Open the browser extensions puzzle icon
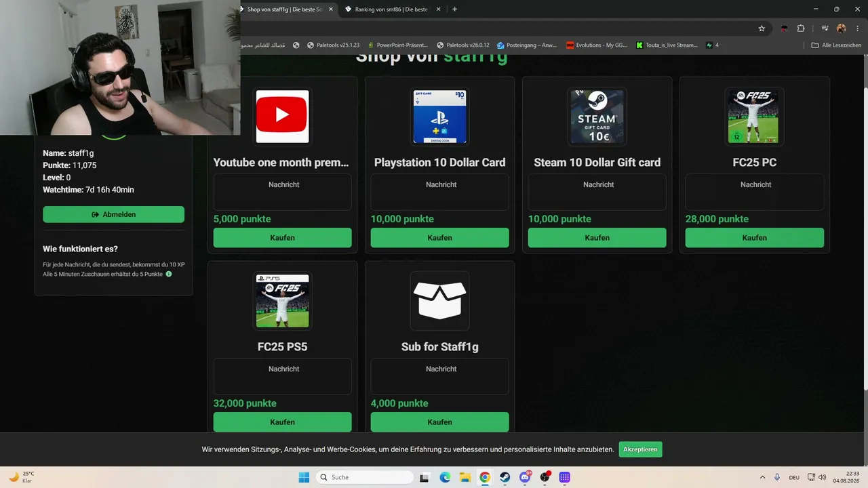The image size is (868, 488). tap(801, 28)
